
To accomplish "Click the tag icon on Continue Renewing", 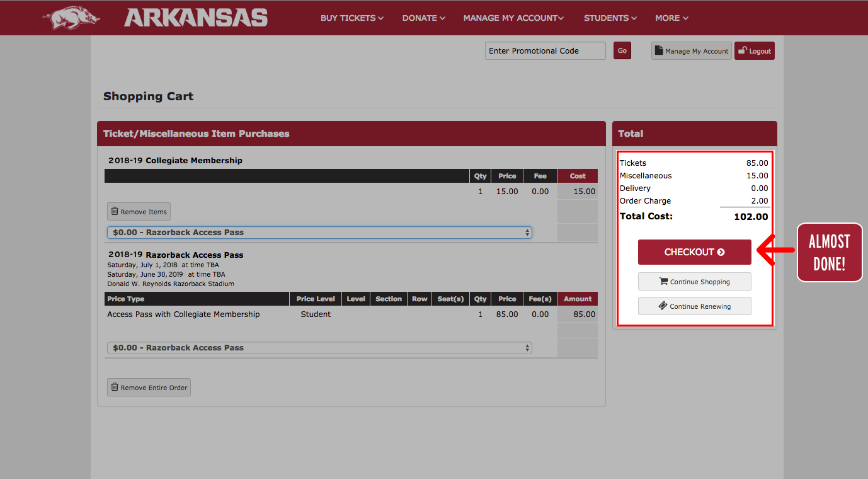I will coord(663,306).
